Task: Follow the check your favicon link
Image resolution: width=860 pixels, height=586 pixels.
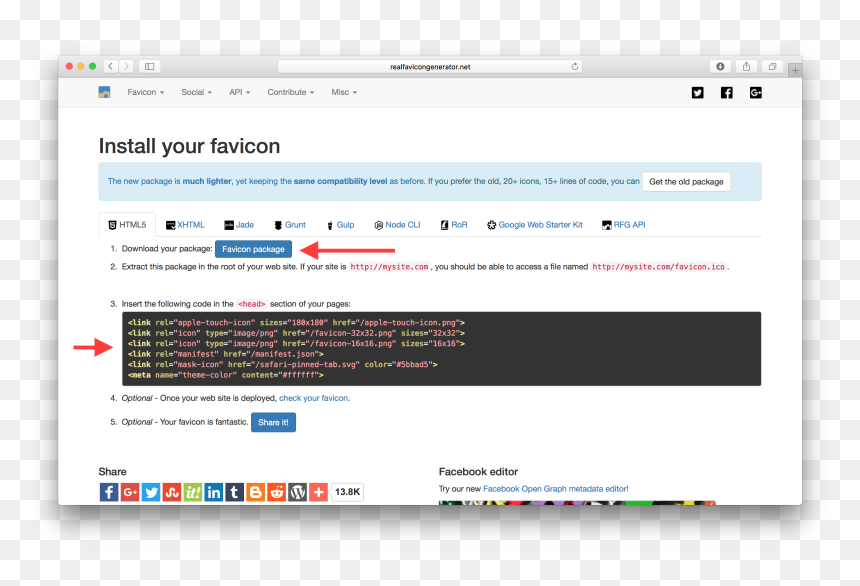Action: (313, 398)
